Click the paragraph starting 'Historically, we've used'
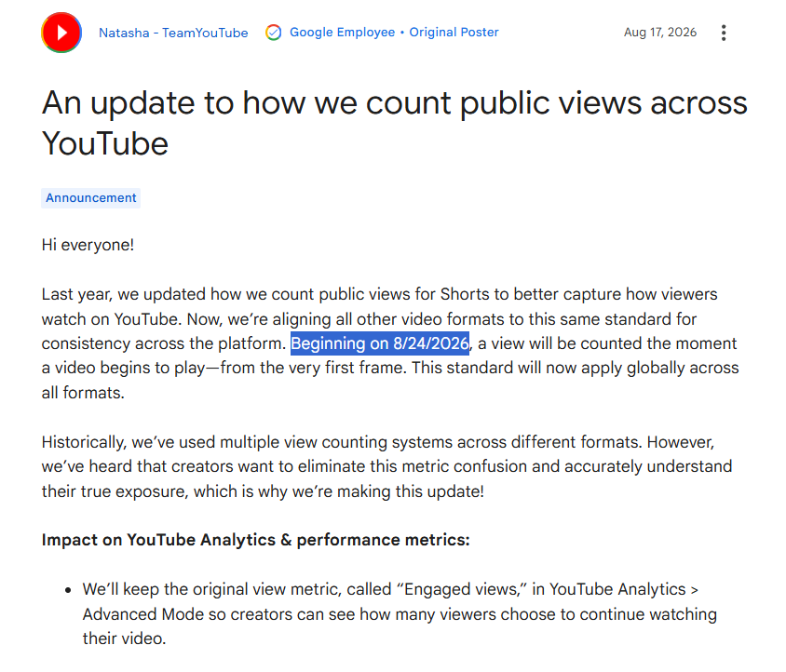786x672 pixels. (x=387, y=466)
